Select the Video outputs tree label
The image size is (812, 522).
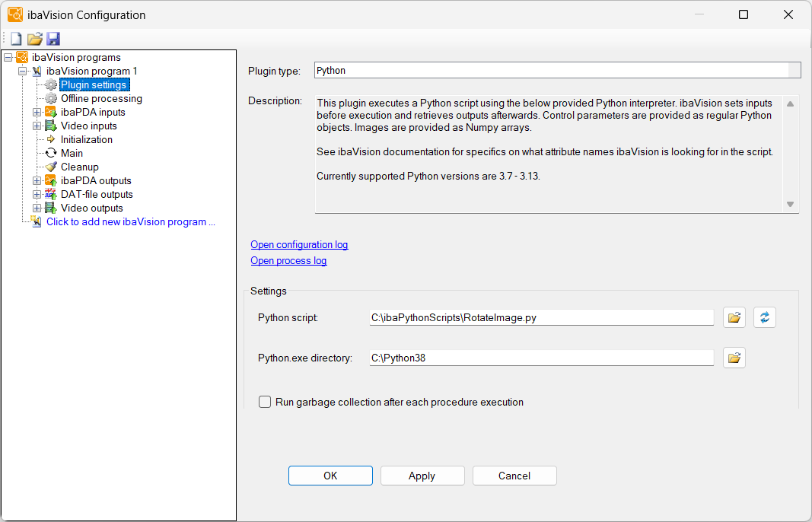(92, 208)
